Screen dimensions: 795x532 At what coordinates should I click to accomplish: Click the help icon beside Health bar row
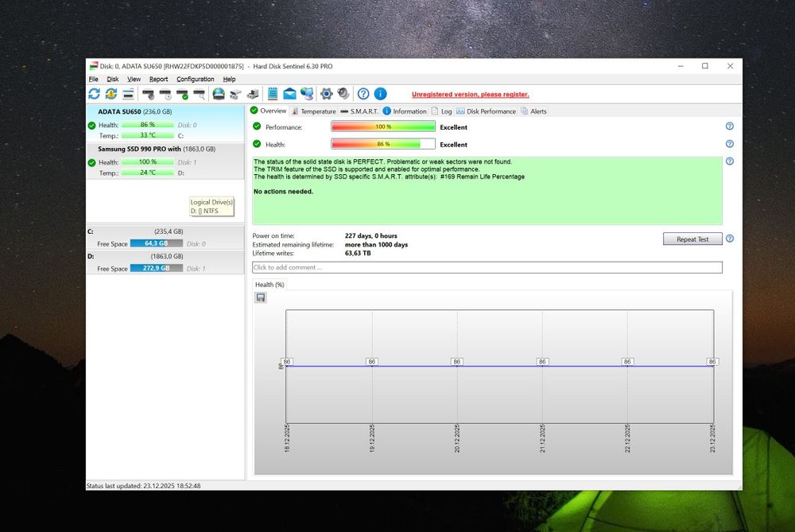click(730, 144)
